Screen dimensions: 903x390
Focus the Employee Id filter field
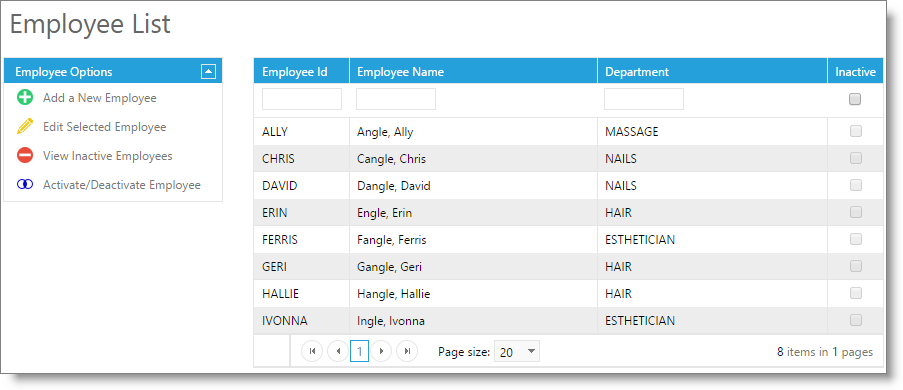pos(302,99)
